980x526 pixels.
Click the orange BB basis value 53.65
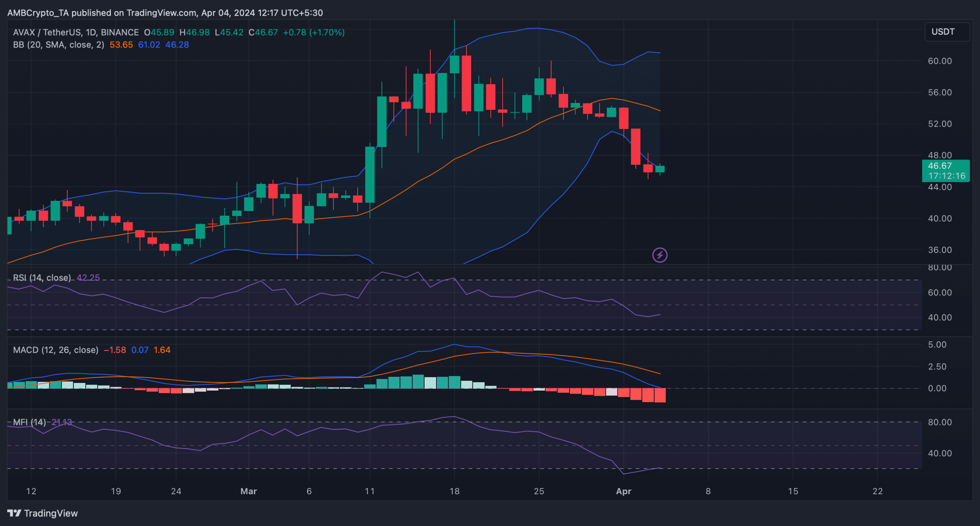(x=121, y=45)
